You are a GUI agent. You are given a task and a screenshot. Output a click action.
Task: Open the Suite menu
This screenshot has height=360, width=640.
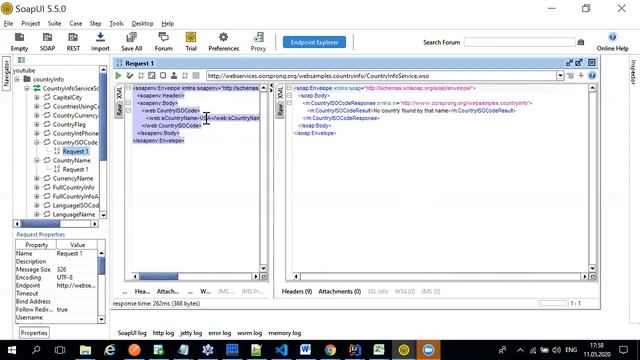point(54,23)
